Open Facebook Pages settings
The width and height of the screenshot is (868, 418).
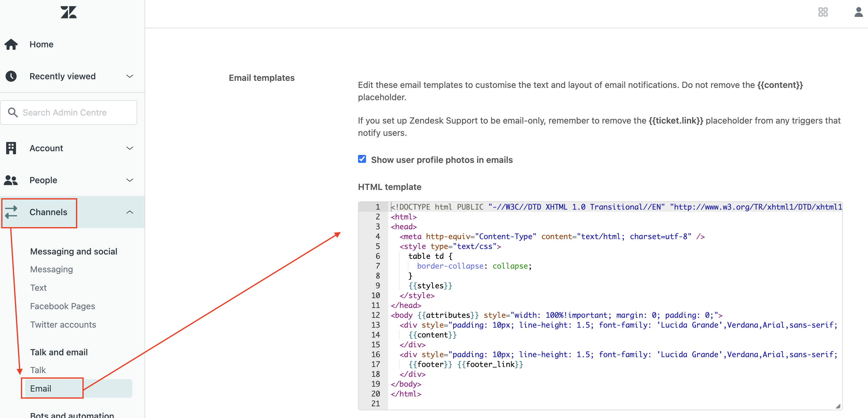coord(63,306)
